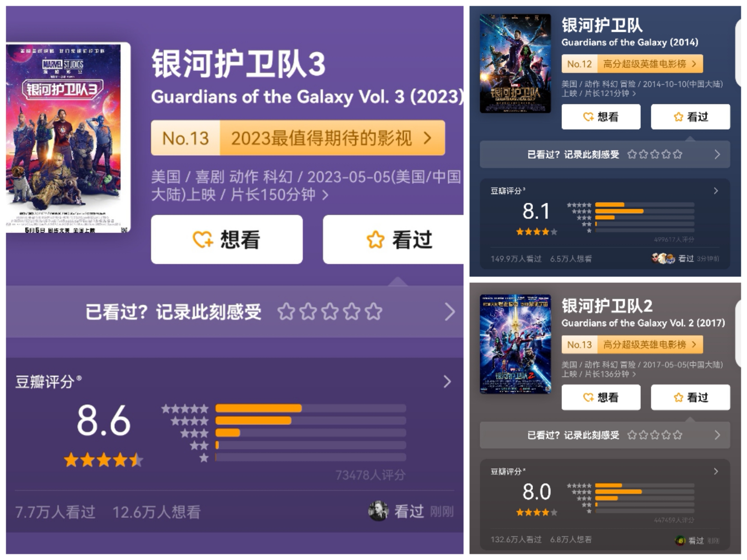The width and height of the screenshot is (747, 560).
Task: Click heart icon on Guardians 3 想看 button
Action: click(203, 240)
